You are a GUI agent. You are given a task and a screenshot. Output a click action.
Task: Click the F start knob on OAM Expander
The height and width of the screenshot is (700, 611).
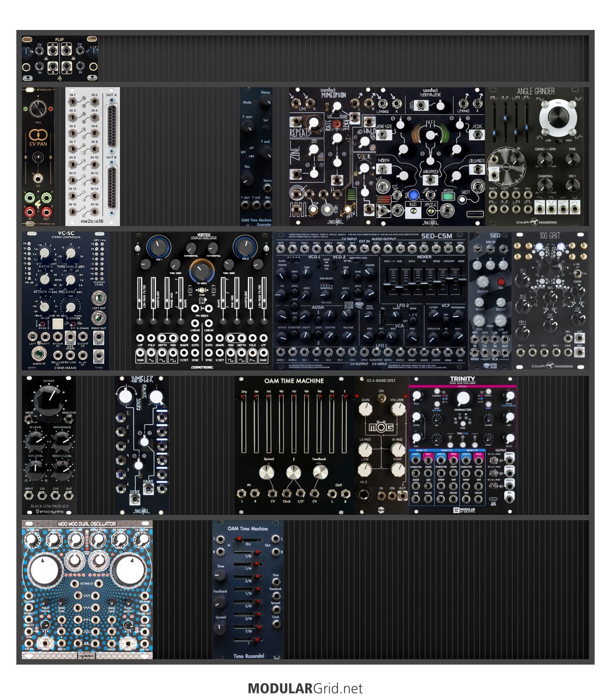248,126
